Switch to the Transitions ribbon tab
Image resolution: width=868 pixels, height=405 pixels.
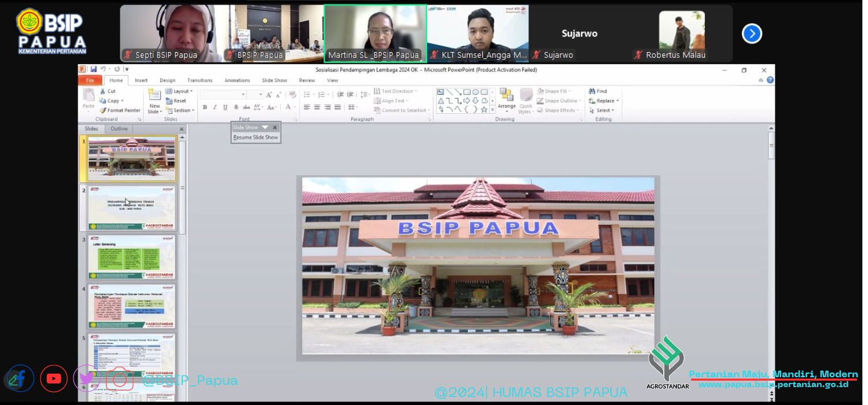click(200, 80)
